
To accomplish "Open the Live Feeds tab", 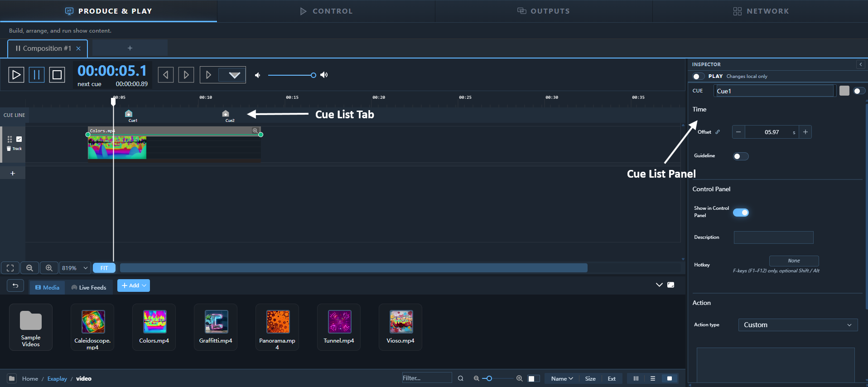I will (x=89, y=287).
